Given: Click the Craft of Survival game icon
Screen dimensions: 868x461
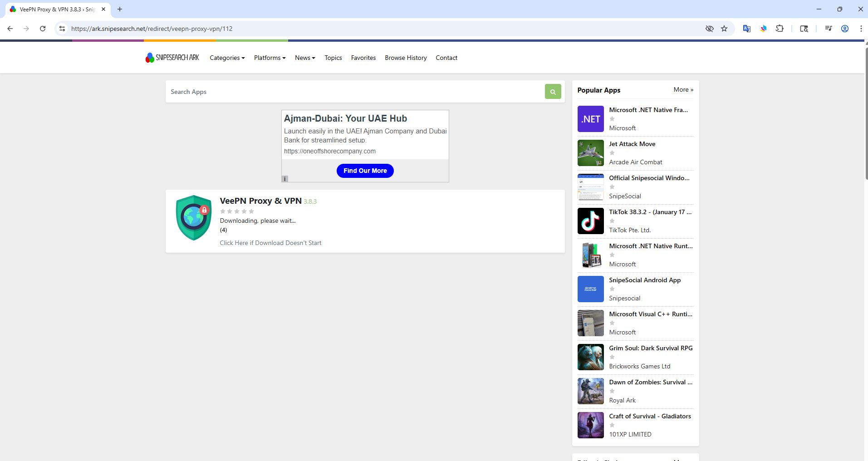Looking at the screenshot, I should pos(590,425).
